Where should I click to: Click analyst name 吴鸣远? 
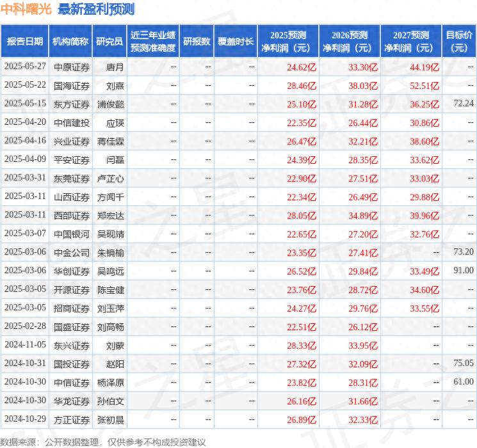click(111, 271)
